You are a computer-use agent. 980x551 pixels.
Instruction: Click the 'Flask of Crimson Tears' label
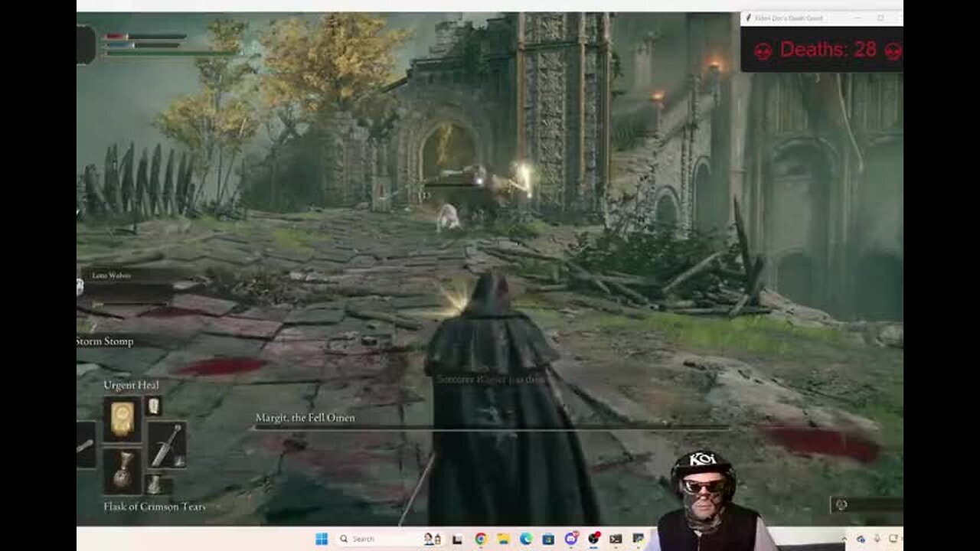[155, 507]
